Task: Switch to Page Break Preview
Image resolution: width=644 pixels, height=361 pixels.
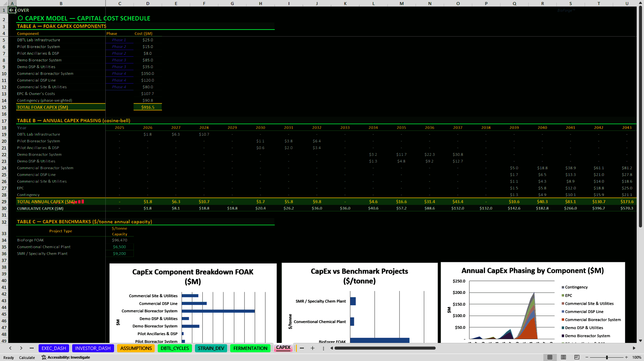Action: 577,357
